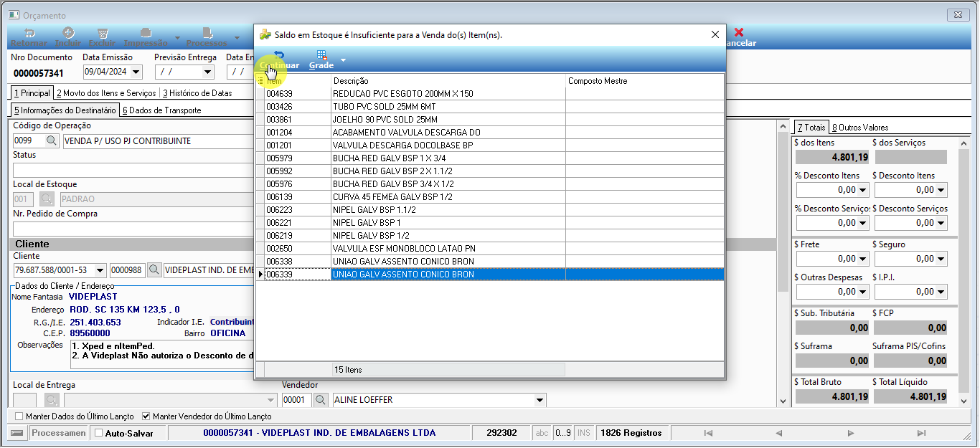Open $ Outras Despesas dropdown
Screen dimensions: 980x448
click(x=864, y=292)
